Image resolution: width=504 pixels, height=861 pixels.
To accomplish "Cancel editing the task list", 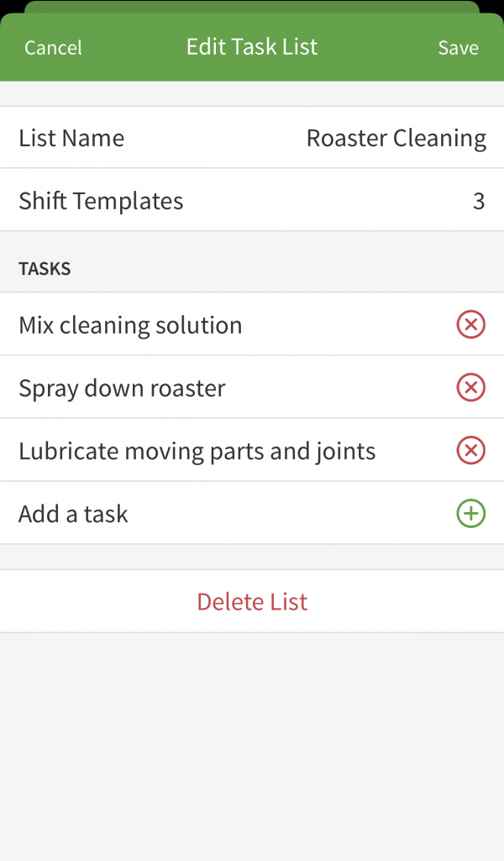I will [x=53, y=48].
